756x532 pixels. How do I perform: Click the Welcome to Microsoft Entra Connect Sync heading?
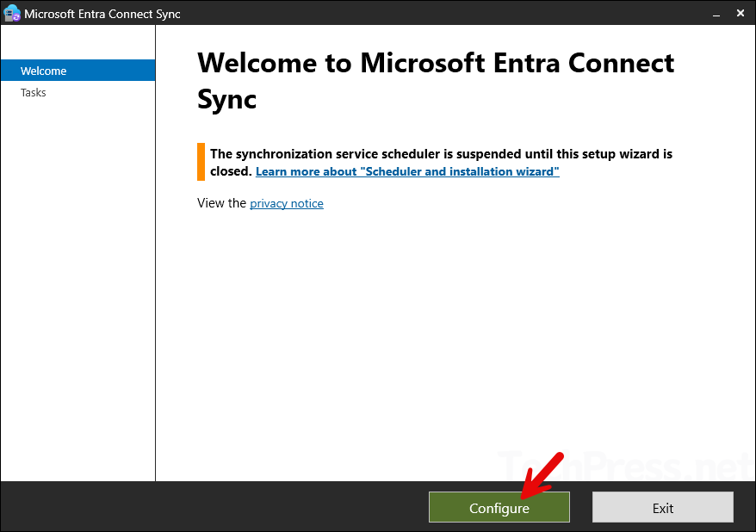(x=436, y=81)
